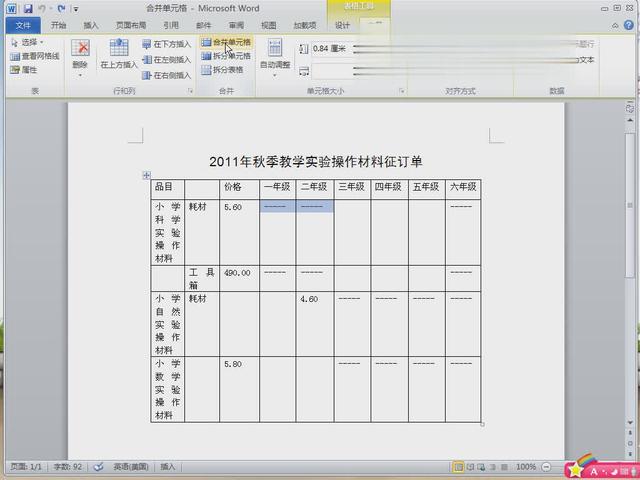Click 在右侧插入 (Insert Right)
The image size is (640, 480).
[x=167, y=75]
